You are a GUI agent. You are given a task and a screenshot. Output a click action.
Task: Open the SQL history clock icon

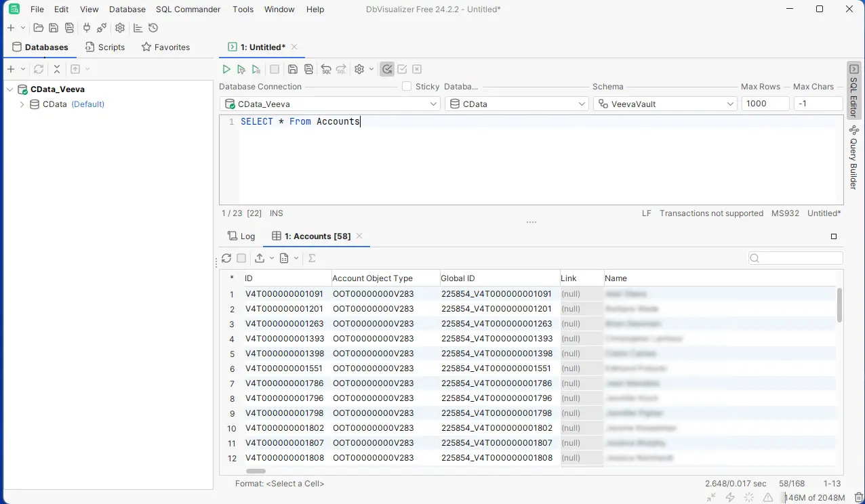pyautogui.click(x=153, y=28)
